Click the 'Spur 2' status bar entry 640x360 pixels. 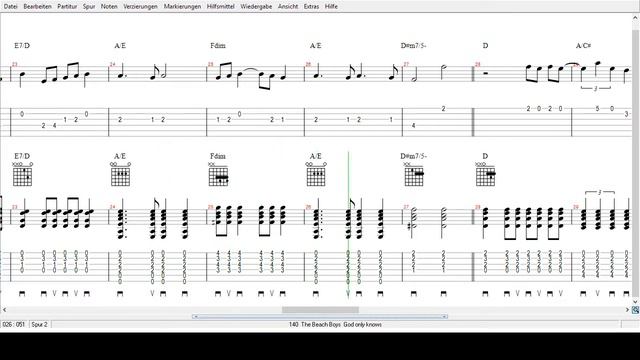pyautogui.click(x=40, y=324)
